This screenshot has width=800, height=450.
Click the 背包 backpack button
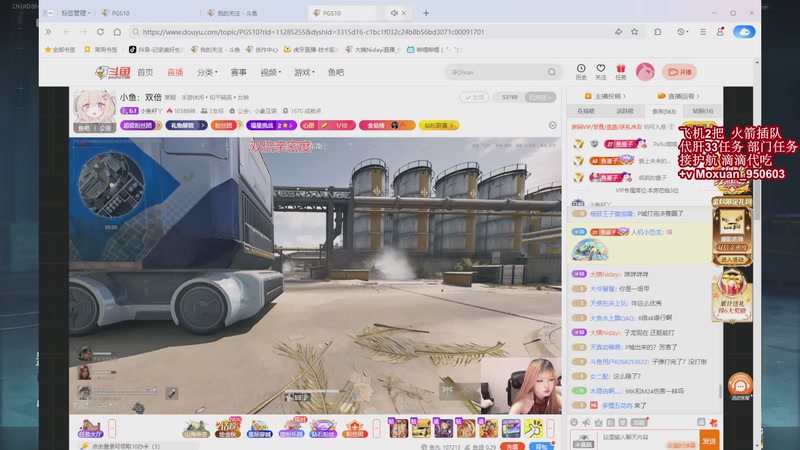click(x=541, y=446)
